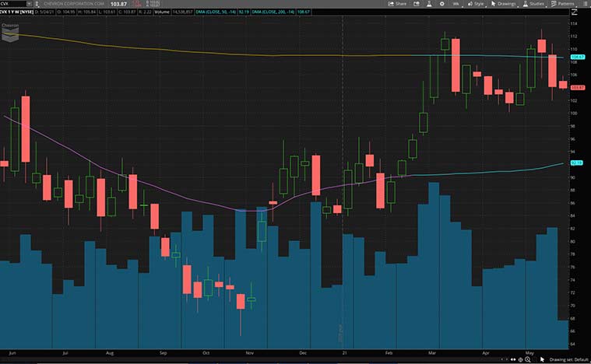This screenshot has width=591, height=364.
Task: Click the DMA (CLOSE, 50, -14) study label
Action: click(x=216, y=12)
